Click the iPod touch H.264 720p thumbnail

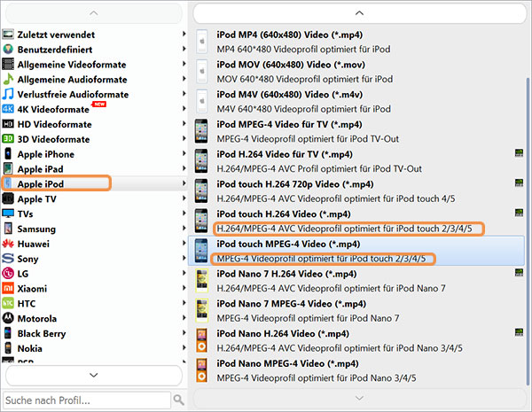pyautogui.click(x=201, y=190)
